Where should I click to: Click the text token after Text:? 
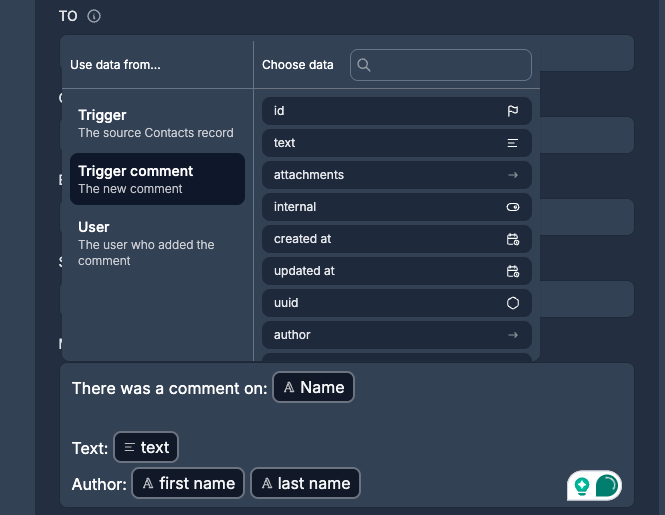point(146,448)
